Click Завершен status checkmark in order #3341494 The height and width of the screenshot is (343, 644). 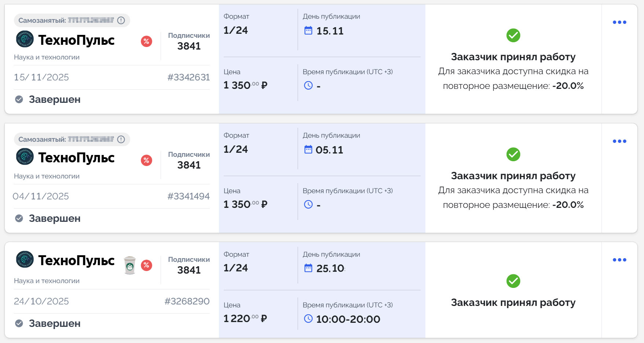19,219
